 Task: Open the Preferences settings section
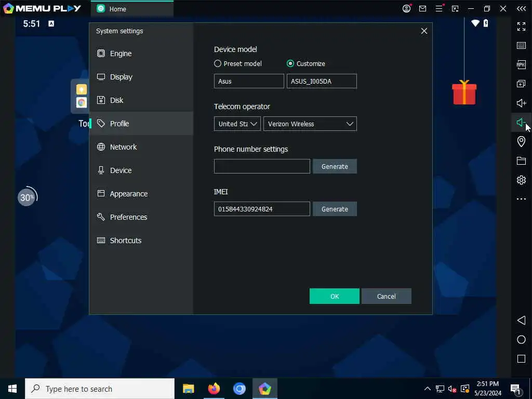click(x=141, y=217)
